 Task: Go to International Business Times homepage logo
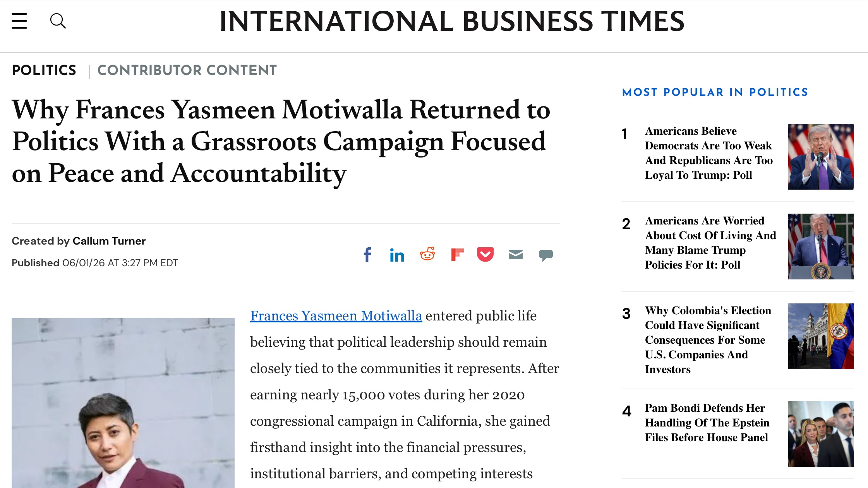pos(452,21)
